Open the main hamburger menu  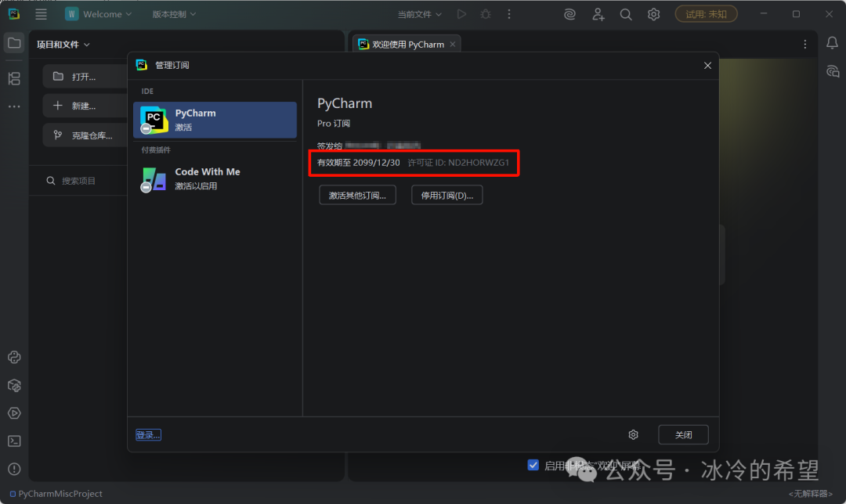pyautogui.click(x=41, y=15)
